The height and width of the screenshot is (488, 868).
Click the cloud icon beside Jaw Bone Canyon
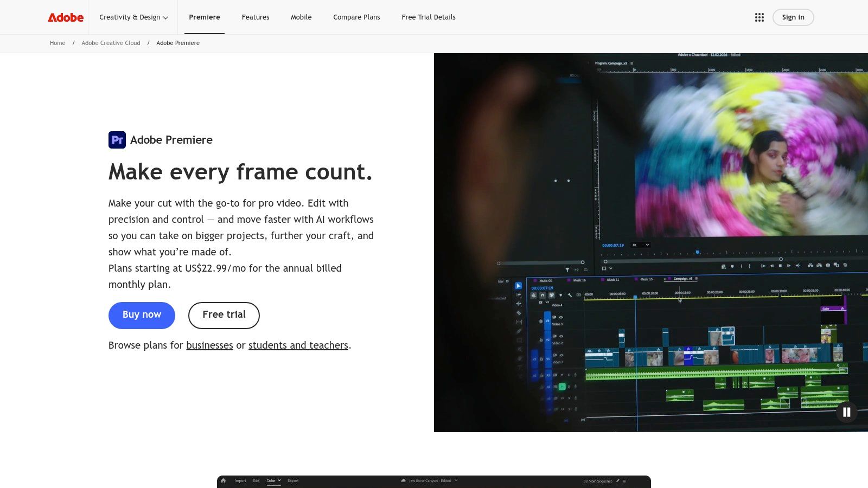403,480
